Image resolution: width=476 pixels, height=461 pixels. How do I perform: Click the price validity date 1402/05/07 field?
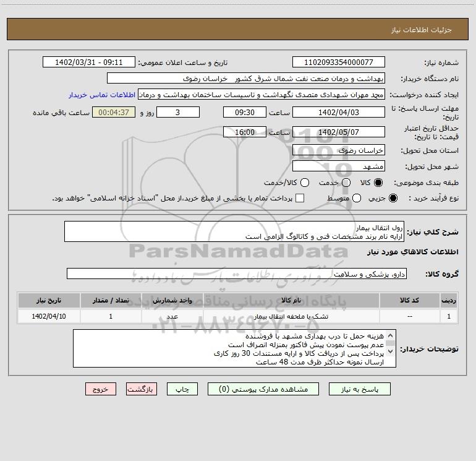[339, 132]
